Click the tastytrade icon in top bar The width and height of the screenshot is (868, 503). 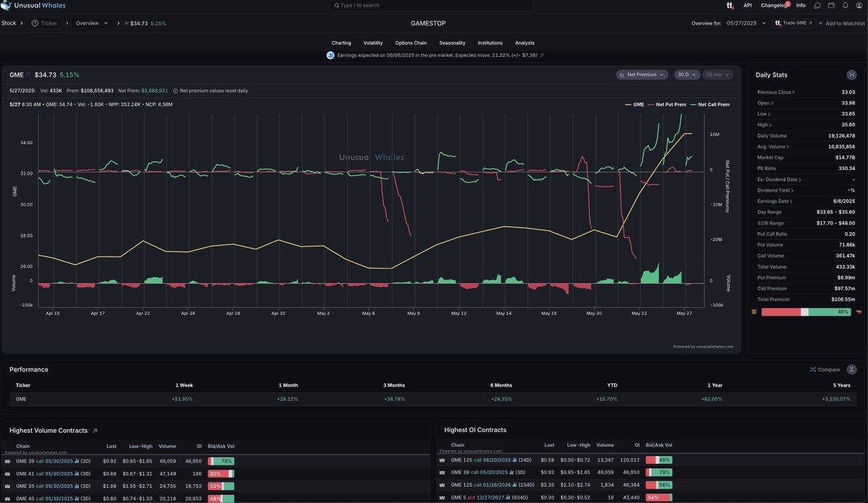(x=730, y=5)
